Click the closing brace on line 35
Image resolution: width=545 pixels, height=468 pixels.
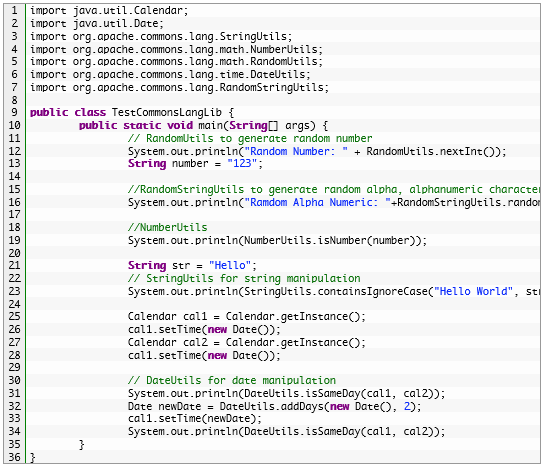pos(82,444)
